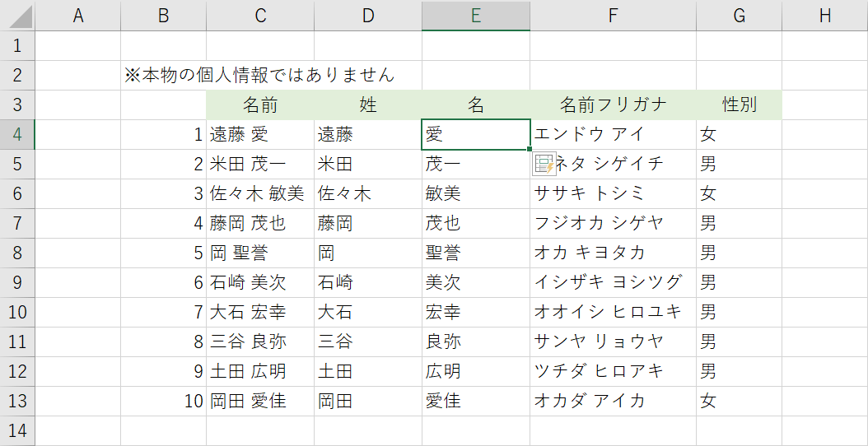The height and width of the screenshot is (446, 868).
Task: Click the cell with イシザキ ヨシツグ
Action: 613,282
